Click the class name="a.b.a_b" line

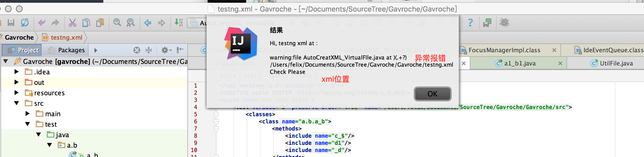click(295, 121)
